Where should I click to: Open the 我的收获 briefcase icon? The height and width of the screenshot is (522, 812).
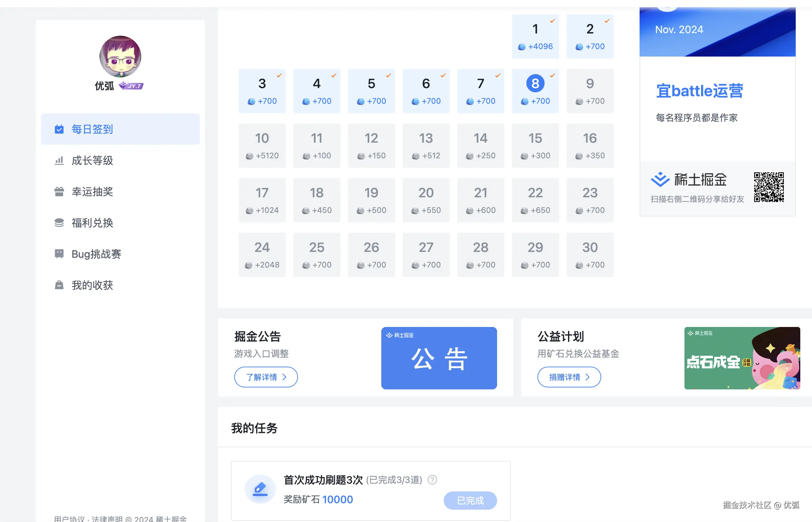click(x=59, y=285)
